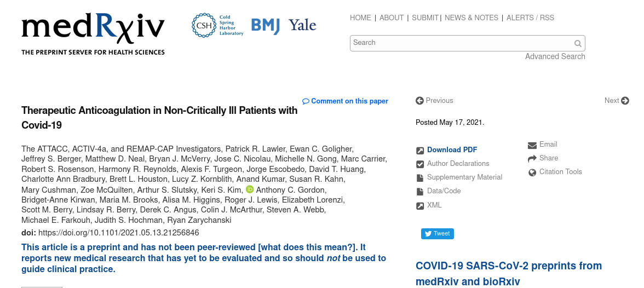The height and width of the screenshot is (288, 644).
Task: Open the Advanced Search link
Action: pos(555,56)
